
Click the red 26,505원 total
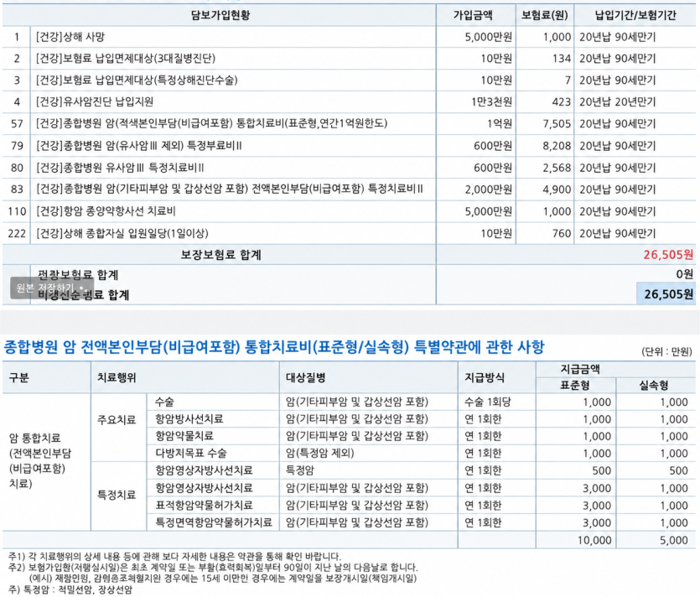click(668, 255)
